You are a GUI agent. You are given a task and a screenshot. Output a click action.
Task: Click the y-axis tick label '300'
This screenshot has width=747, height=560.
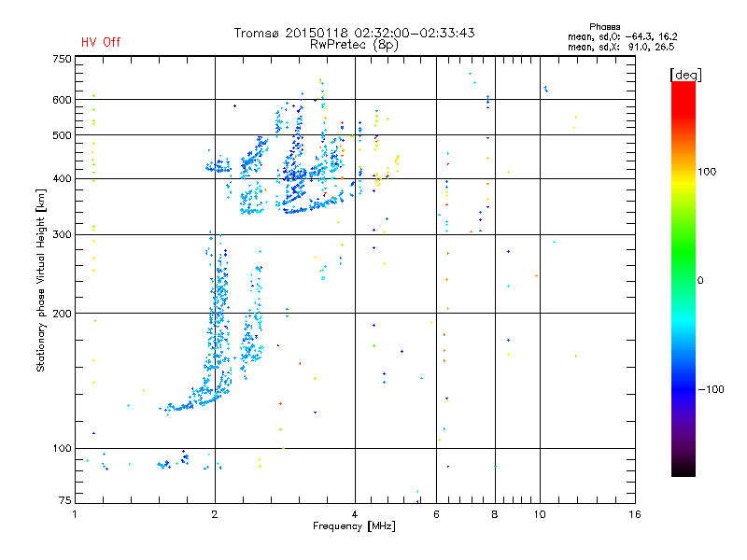pyautogui.click(x=62, y=235)
